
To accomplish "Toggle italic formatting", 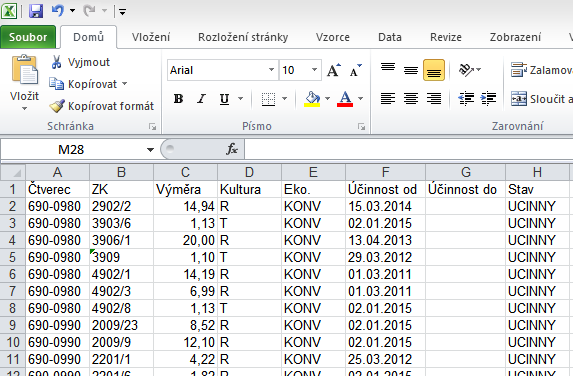I will [201, 99].
